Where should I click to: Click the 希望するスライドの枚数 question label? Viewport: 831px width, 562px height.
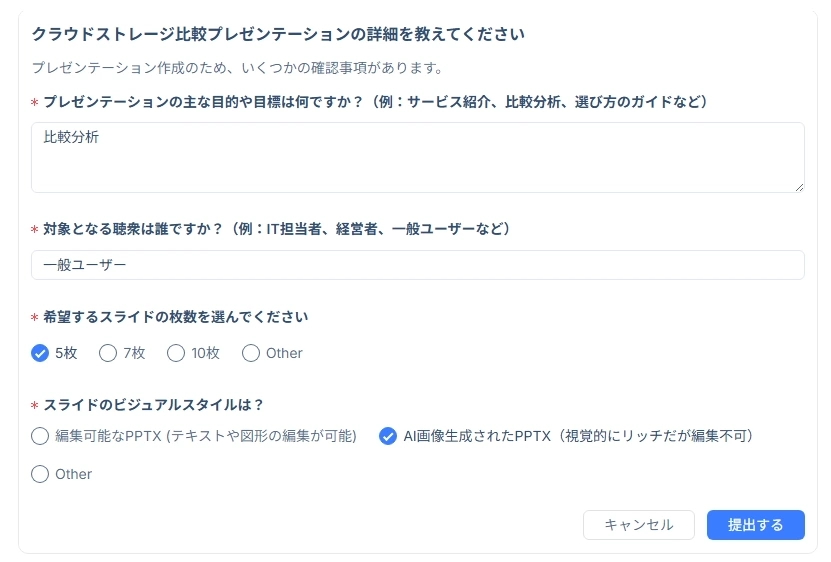(175, 317)
